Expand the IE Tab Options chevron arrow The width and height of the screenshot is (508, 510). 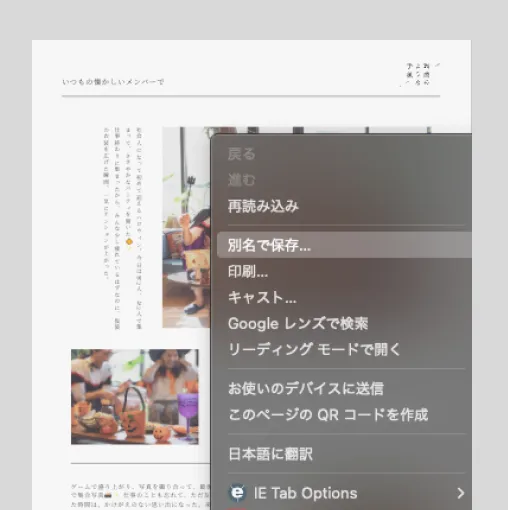461,493
